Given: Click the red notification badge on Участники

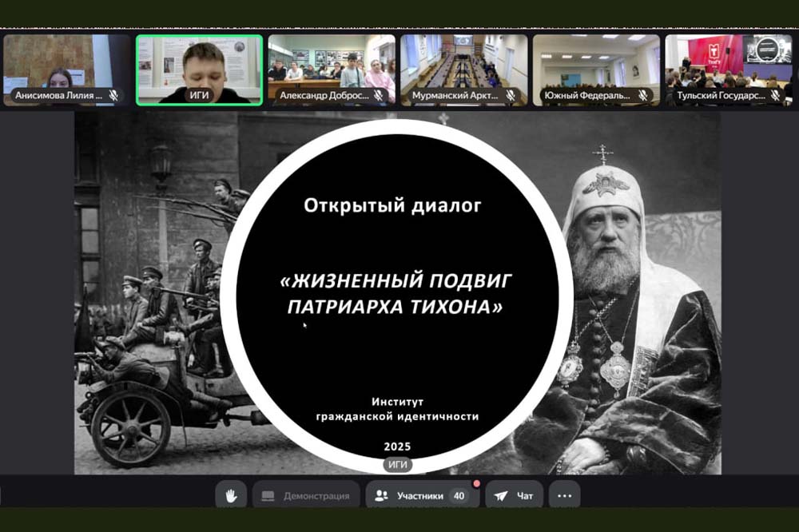Looking at the screenshot, I should (476, 482).
